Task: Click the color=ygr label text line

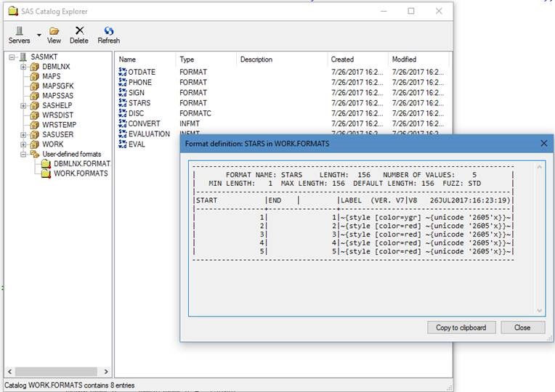Action: [x=426, y=218]
